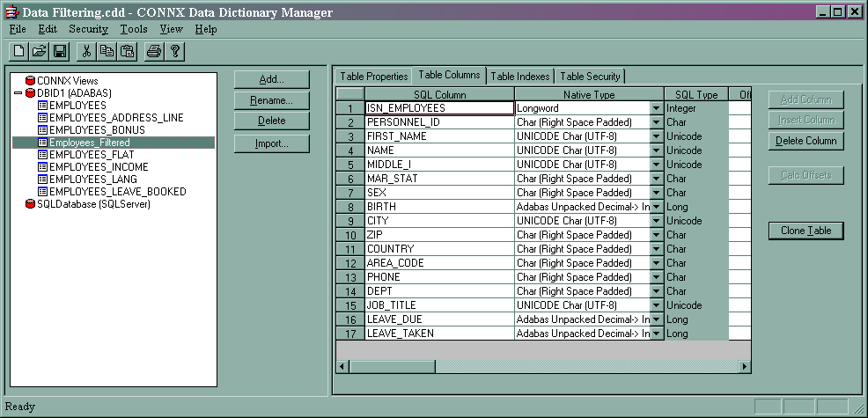868x418 pixels.
Task: Click the application icon in title bar
Action: click(x=11, y=11)
